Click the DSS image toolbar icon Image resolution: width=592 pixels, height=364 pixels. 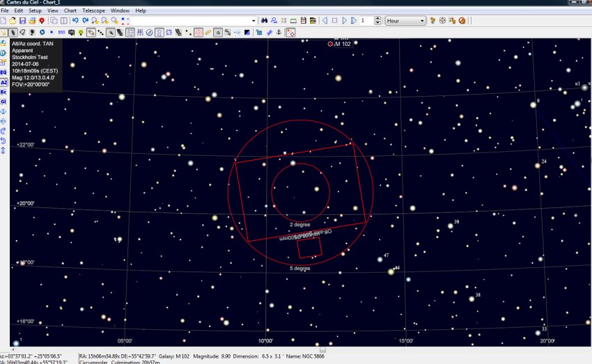61,32
